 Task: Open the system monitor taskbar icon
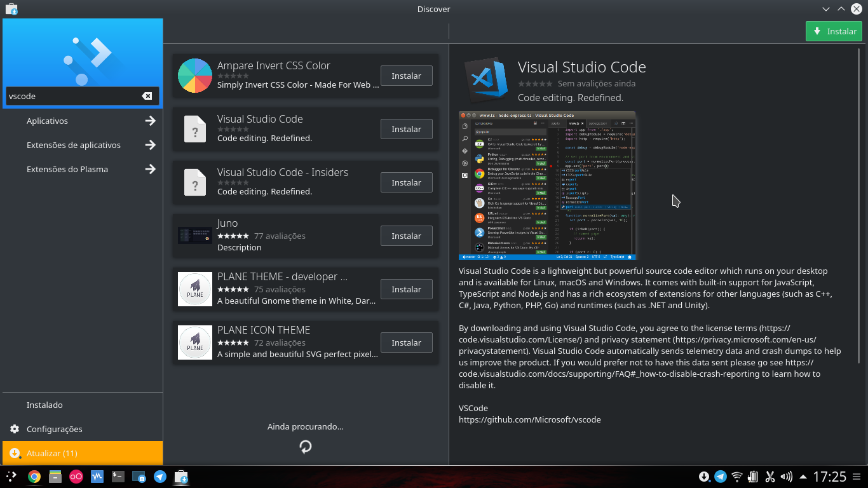pyautogui.click(x=97, y=476)
